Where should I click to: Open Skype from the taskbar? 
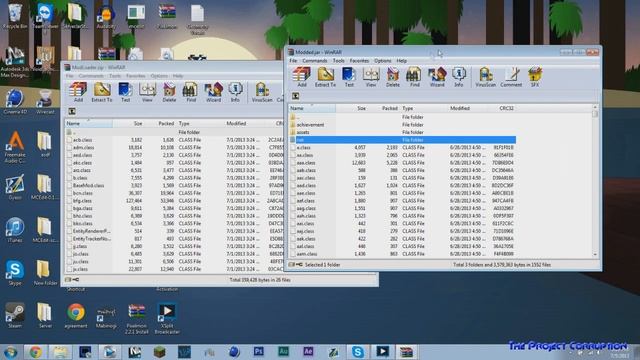click(x=358, y=352)
